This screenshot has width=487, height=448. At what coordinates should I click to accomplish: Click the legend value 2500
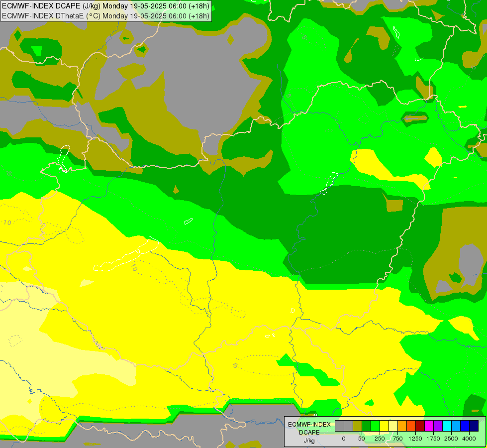pos(451,439)
